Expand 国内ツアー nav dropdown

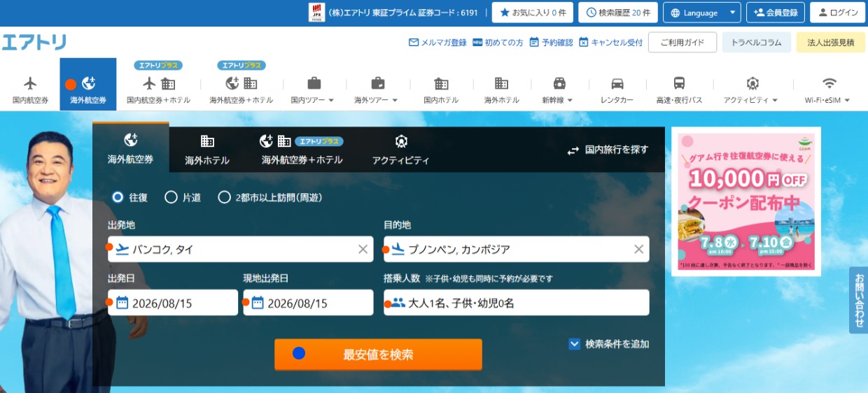[313, 90]
